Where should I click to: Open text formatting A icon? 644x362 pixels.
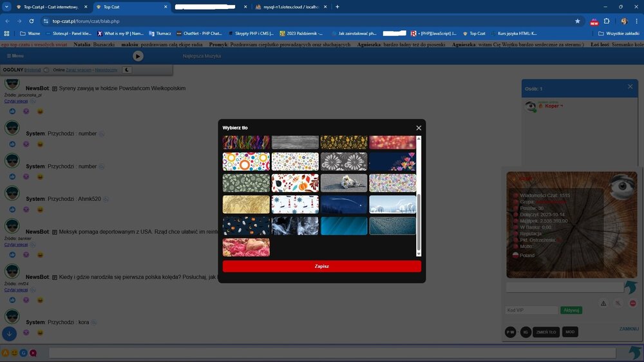point(5,353)
